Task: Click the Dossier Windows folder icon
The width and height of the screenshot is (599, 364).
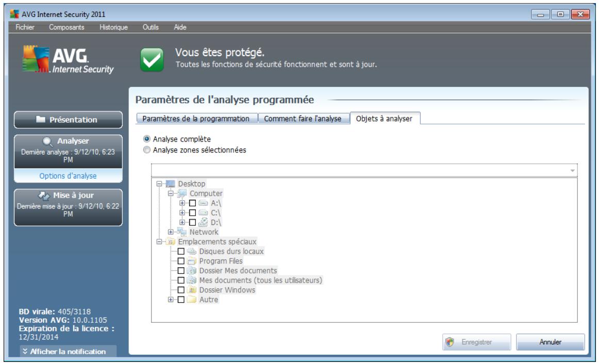Action: (192, 290)
